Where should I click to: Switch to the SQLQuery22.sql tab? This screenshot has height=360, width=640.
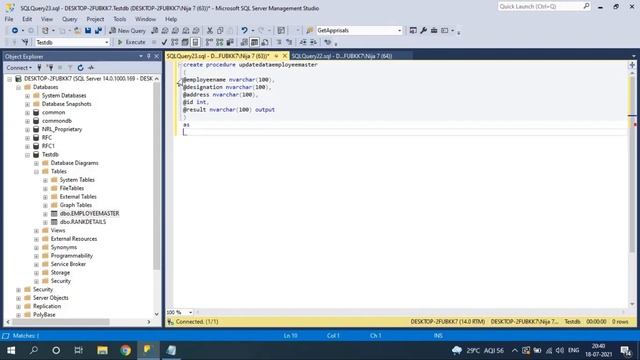342,56
